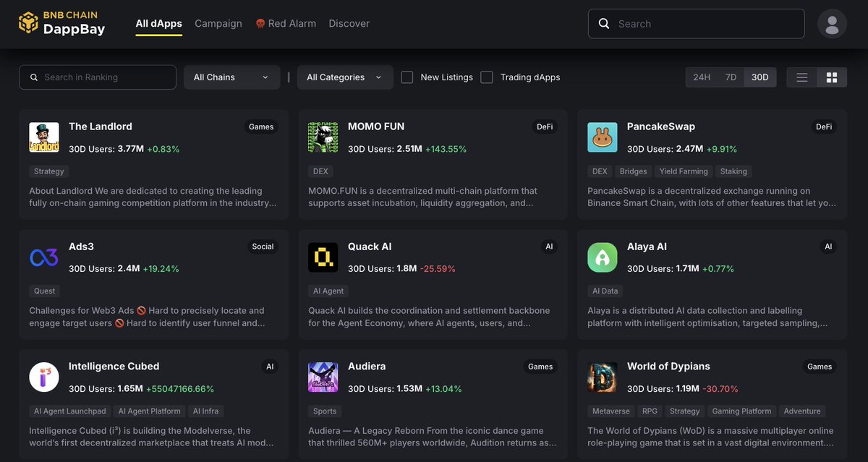Click the DEX tag on MOMO FUN
Viewport: 868px width, 462px height.
coord(320,171)
